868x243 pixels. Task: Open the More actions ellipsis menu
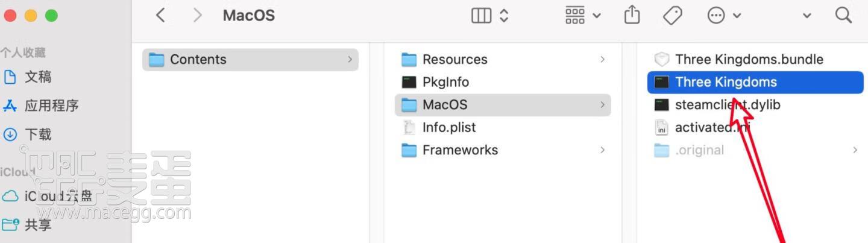click(x=724, y=16)
